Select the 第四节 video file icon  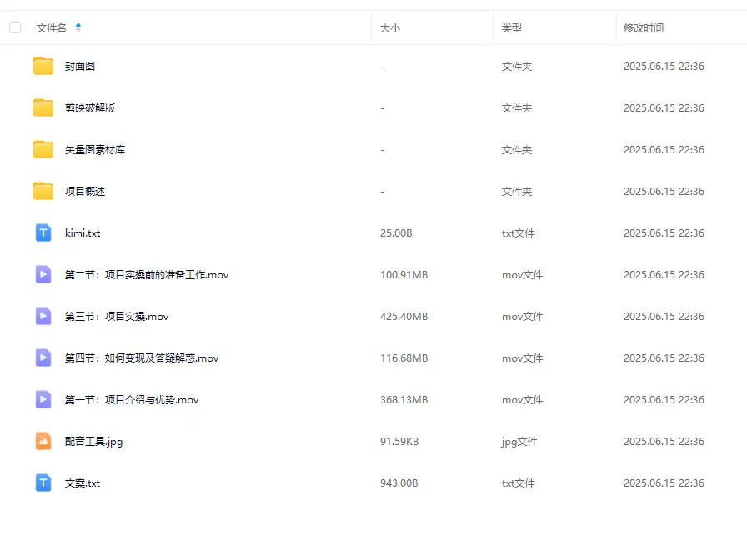click(43, 357)
